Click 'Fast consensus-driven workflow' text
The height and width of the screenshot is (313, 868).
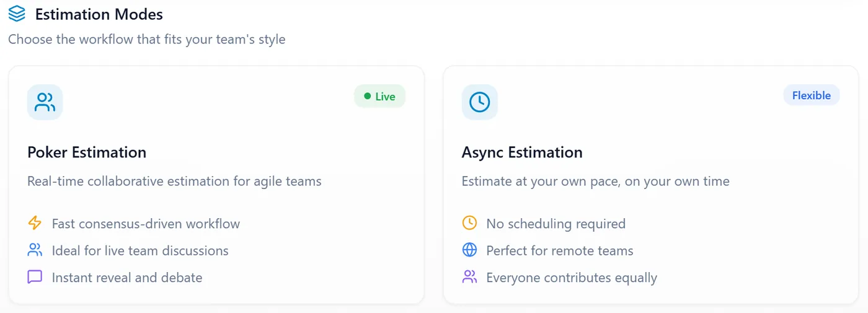[x=146, y=224]
